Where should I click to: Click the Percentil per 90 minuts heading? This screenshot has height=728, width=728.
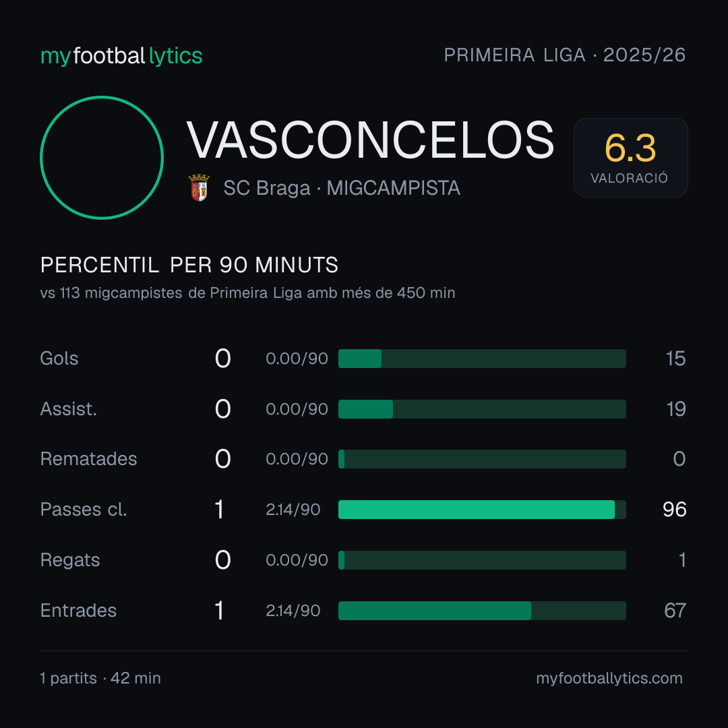coord(189,265)
